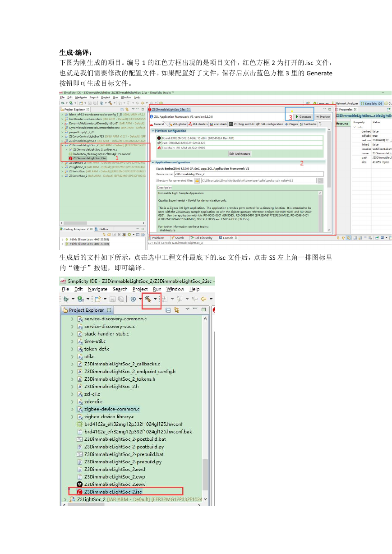This screenshot has width=392, height=554.
Task: Click the Generate button
Action: click(x=304, y=116)
